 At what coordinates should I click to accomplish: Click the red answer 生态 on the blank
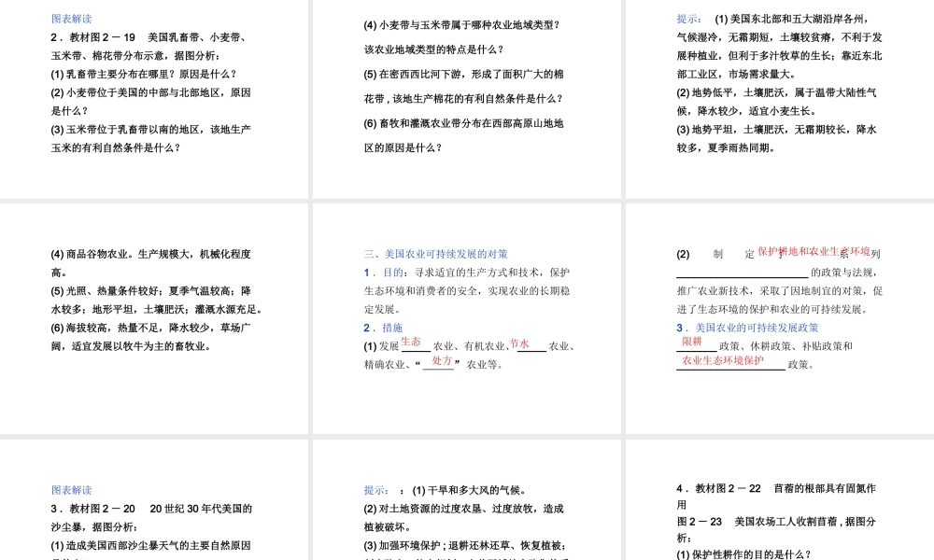click(414, 342)
